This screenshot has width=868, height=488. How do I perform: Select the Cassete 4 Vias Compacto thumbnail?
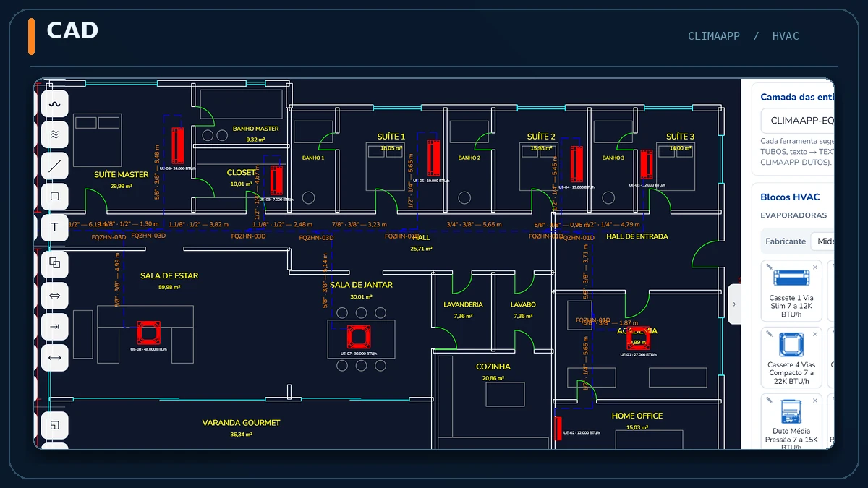pos(791,345)
